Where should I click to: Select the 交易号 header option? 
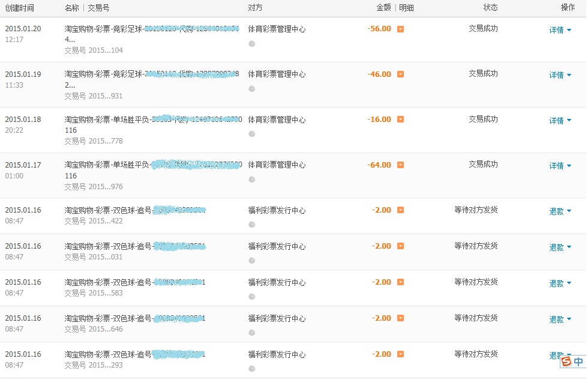[x=98, y=8]
